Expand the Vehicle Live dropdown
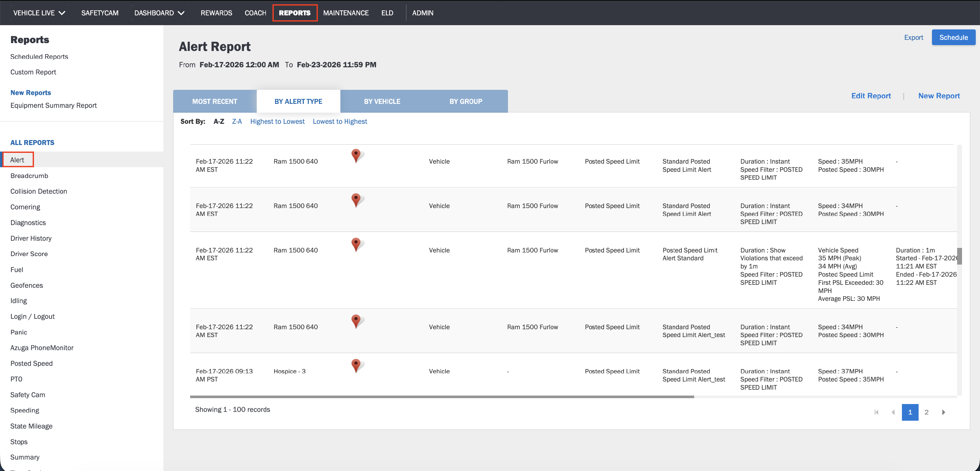This screenshot has width=980, height=471. 39,13
